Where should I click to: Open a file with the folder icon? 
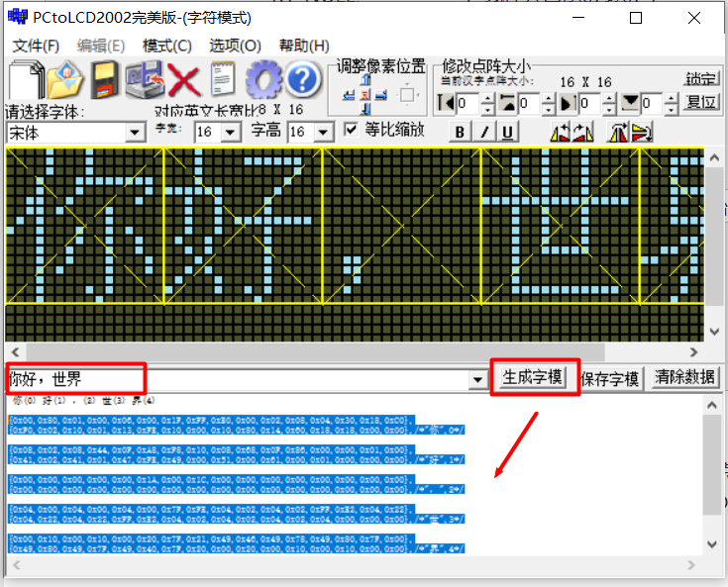(65, 80)
